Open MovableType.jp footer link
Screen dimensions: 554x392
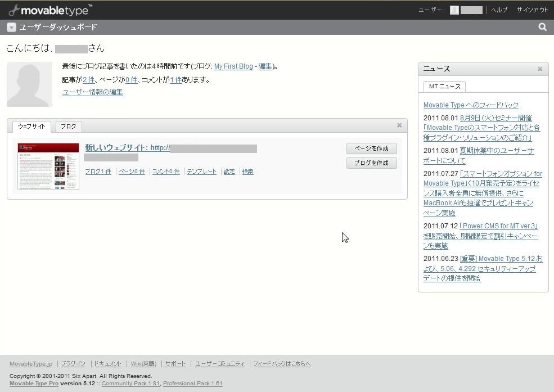[31, 364]
